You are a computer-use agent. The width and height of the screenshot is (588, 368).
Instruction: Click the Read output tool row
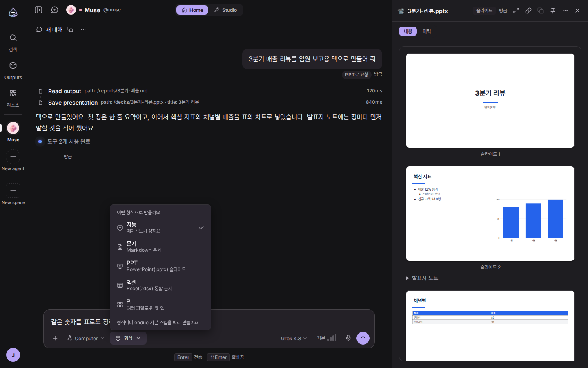[210, 91]
